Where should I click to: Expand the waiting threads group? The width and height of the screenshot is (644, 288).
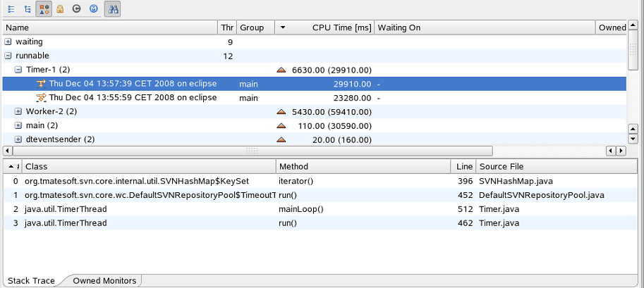pyautogui.click(x=8, y=42)
